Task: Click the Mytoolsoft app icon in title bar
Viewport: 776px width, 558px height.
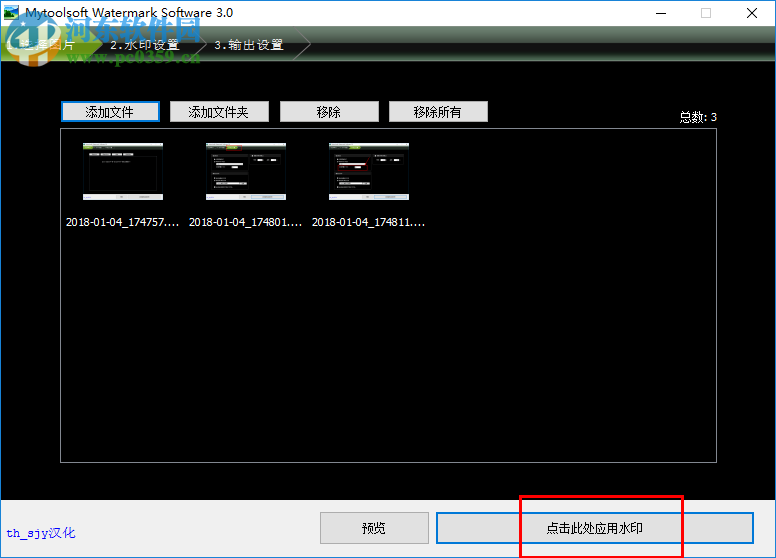Action: (x=11, y=13)
